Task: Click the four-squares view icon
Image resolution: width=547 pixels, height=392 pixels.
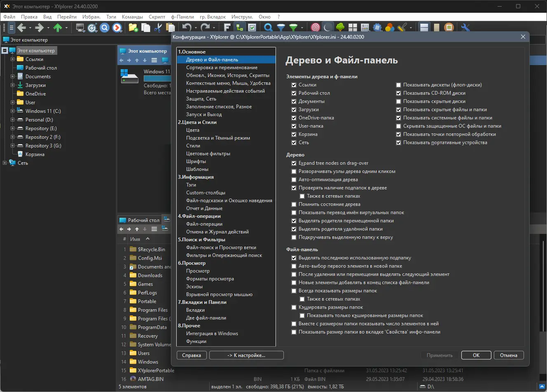Action: coord(353,28)
